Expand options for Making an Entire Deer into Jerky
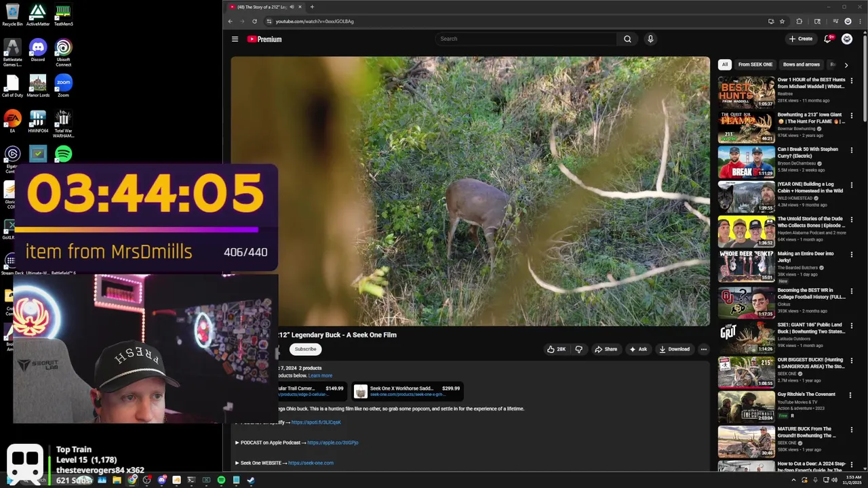Image resolution: width=868 pixels, height=488 pixels. [x=852, y=254]
